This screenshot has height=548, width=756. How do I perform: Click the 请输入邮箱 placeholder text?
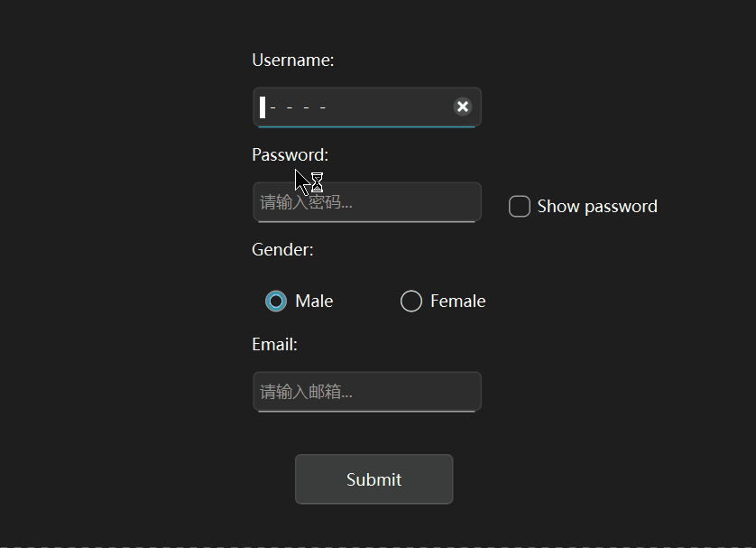[x=306, y=392]
